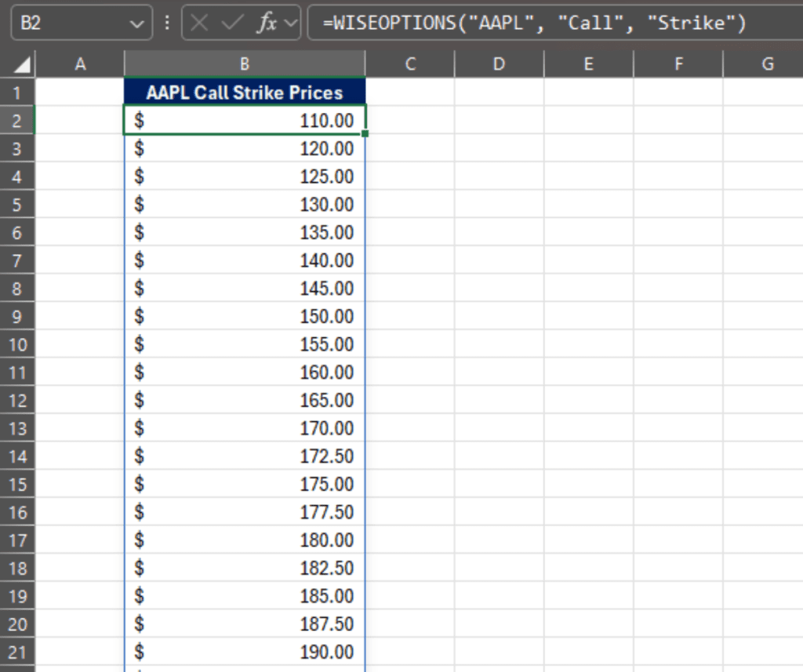
Task: Select column A header
Action: [x=80, y=64]
